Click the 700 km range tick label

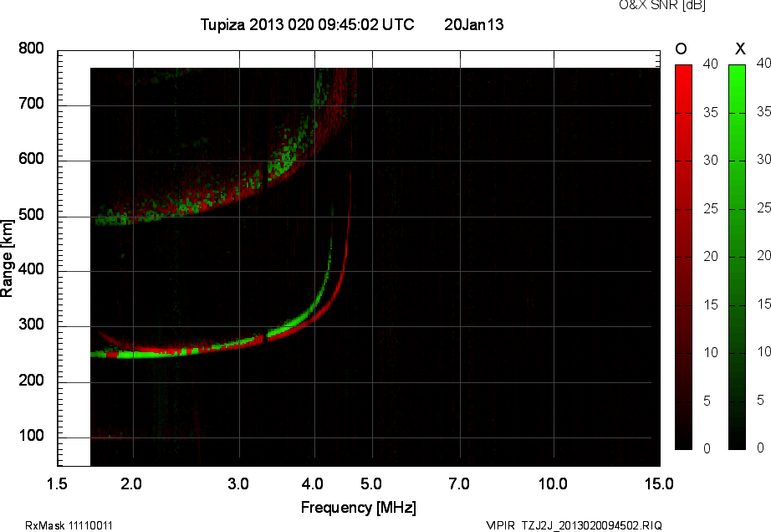(32, 104)
